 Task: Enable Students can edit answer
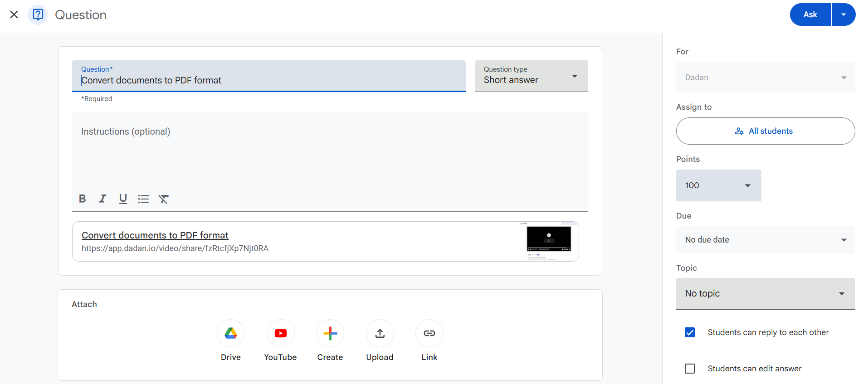coord(690,369)
